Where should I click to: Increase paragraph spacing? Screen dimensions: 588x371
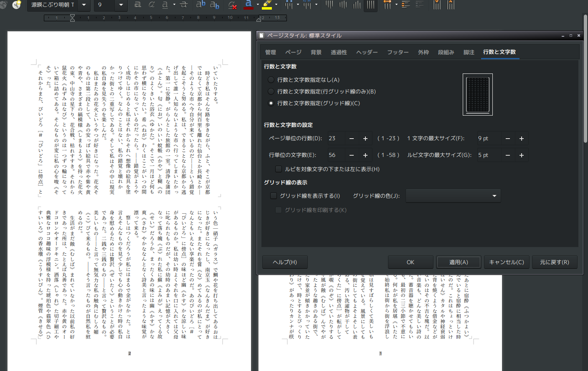pos(406,5)
